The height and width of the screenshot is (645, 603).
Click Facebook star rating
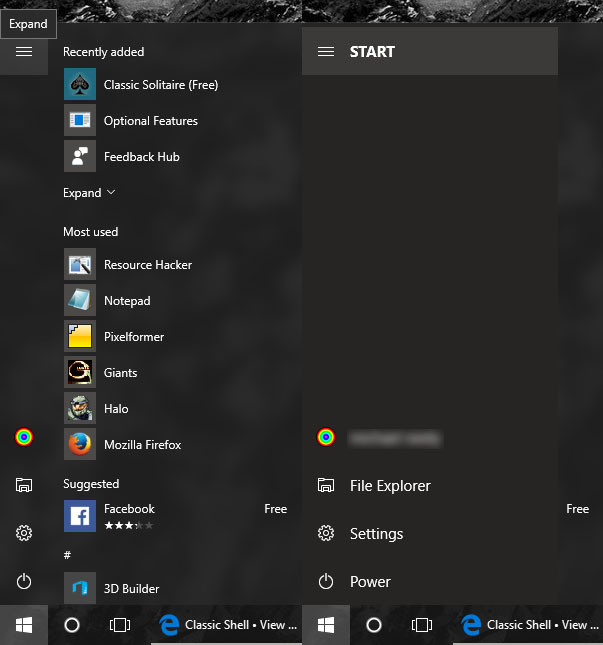pos(129,525)
